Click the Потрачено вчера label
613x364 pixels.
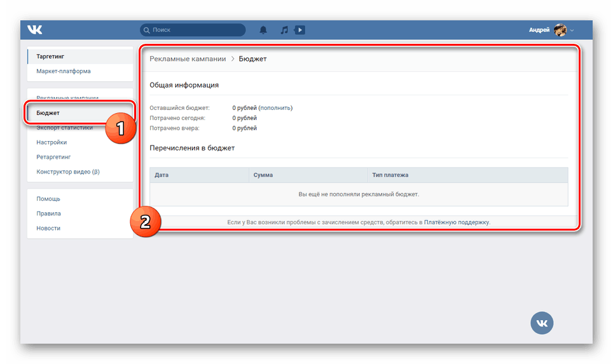point(174,128)
